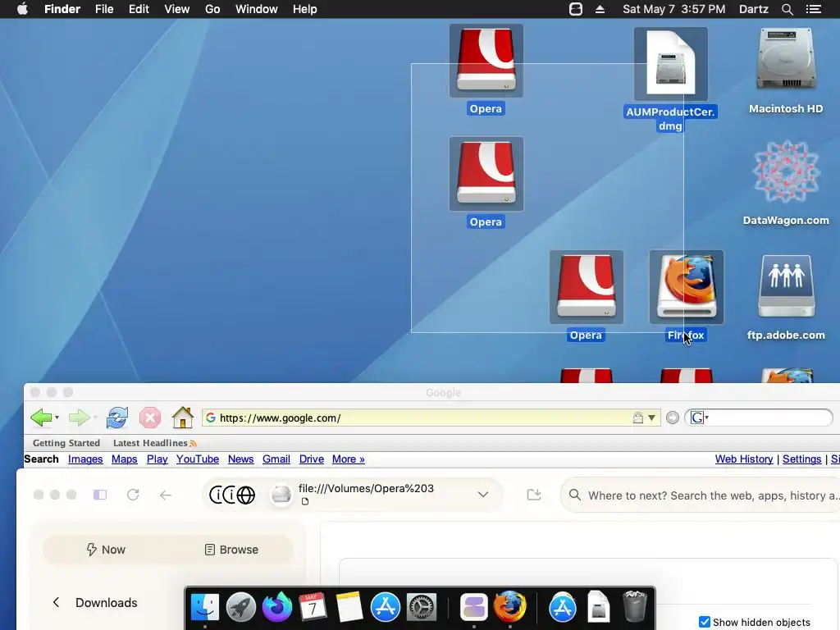Open the Maps link on Google

(125, 459)
